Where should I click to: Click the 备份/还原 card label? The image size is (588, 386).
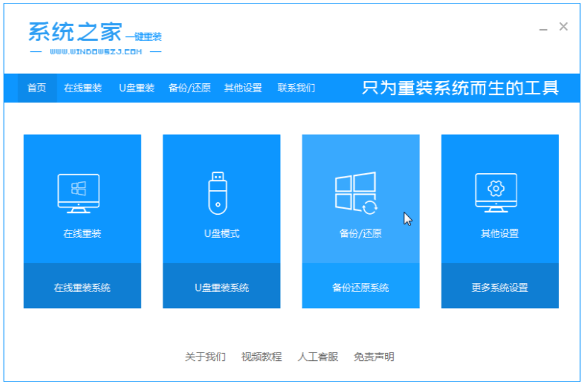[x=361, y=233]
